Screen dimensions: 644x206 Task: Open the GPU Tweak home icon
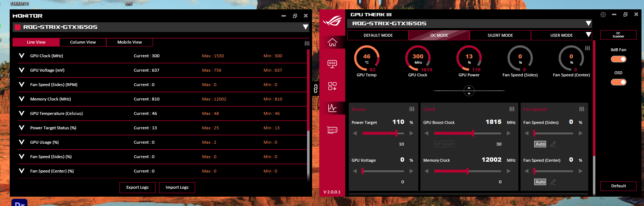point(332,42)
